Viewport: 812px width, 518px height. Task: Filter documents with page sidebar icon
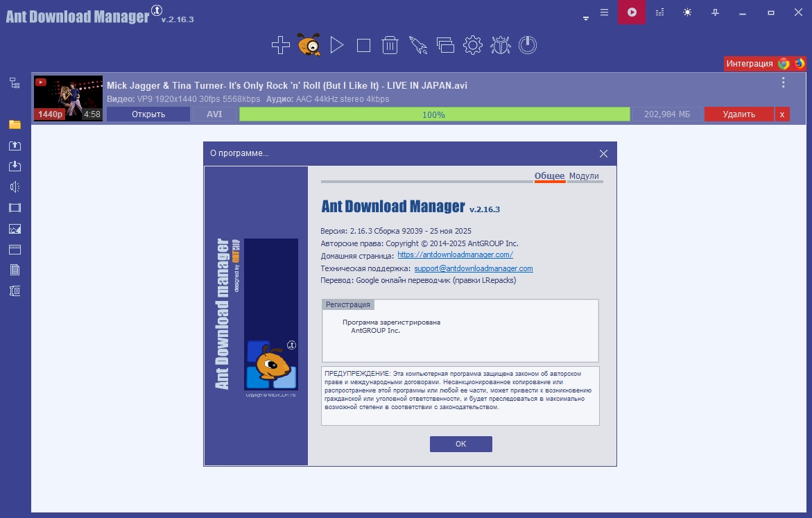click(x=15, y=270)
